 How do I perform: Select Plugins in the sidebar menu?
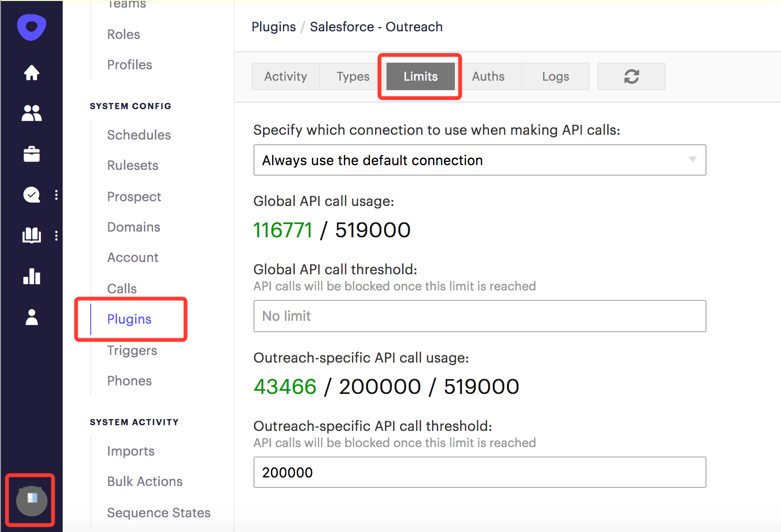point(129,319)
